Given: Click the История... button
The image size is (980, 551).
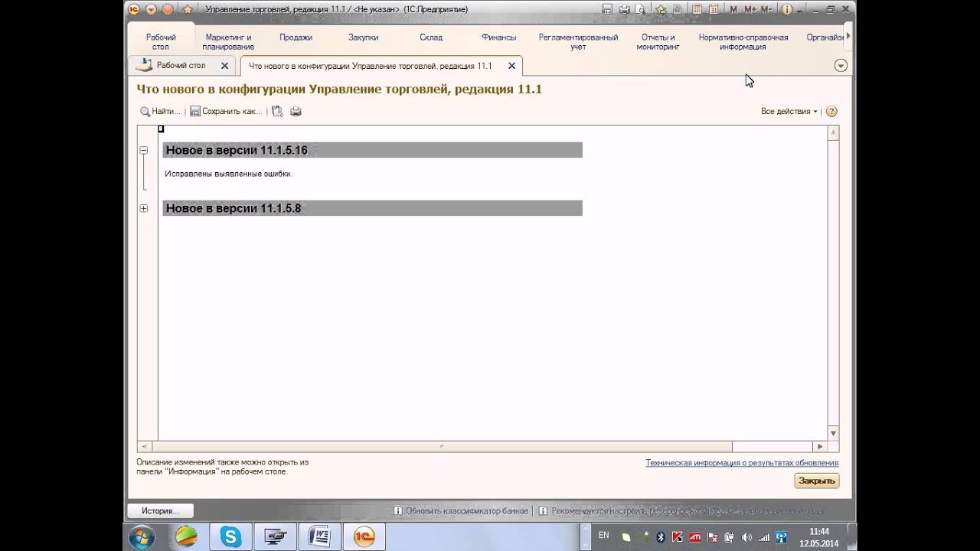Looking at the screenshot, I should pyautogui.click(x=160, y=510).
